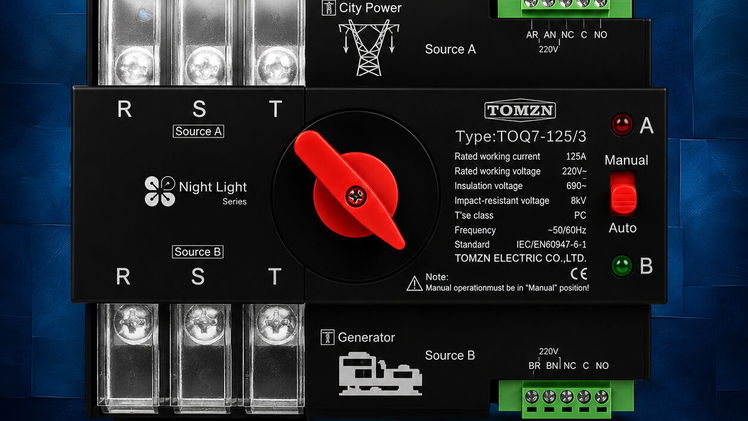Click the Generator machine pictogram

click(x=380, y=374)
